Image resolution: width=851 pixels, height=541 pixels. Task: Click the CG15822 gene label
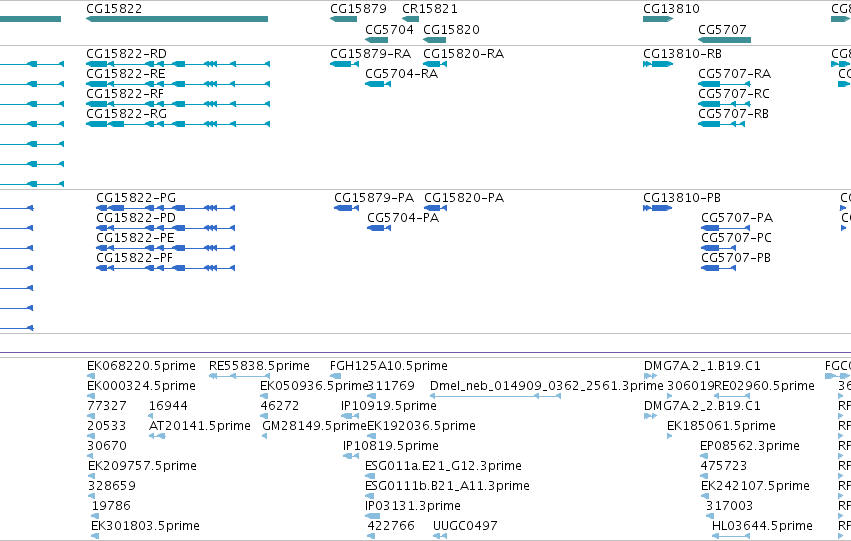[114, 9]
